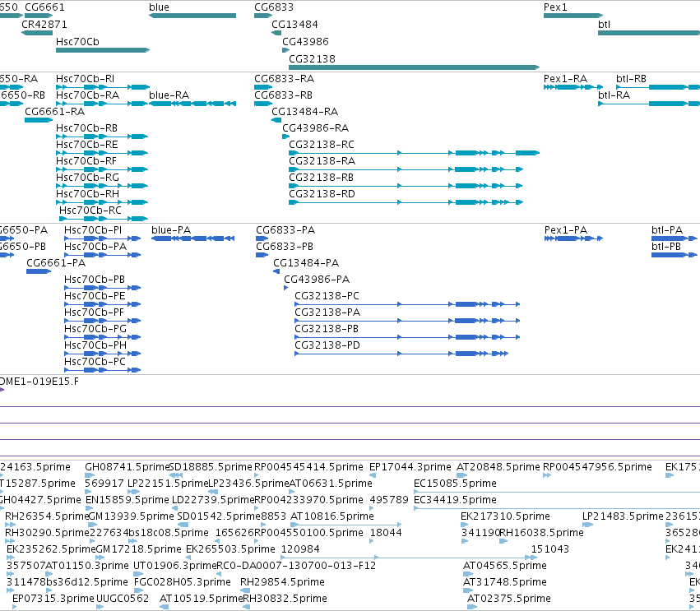Click the EC34419.5prime EST label

(x=456, y=500)
